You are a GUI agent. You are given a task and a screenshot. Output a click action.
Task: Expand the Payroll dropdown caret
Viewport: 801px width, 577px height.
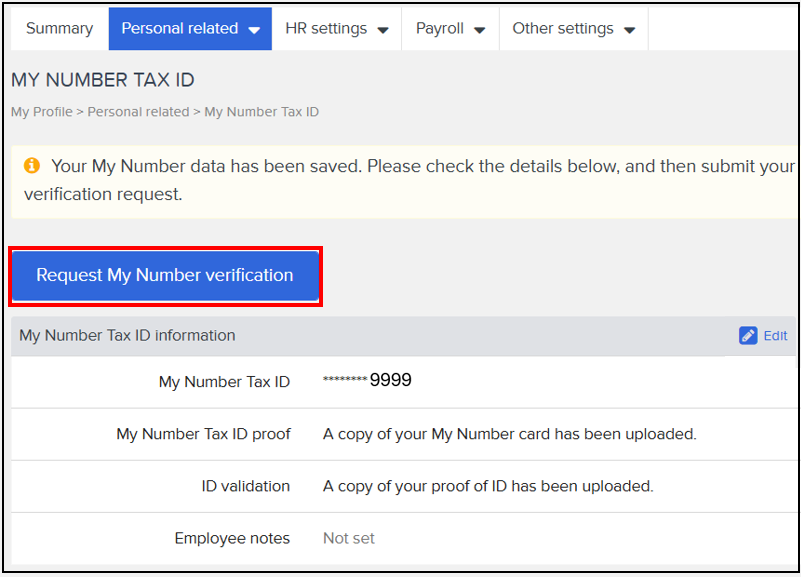(x=480, y=31)
